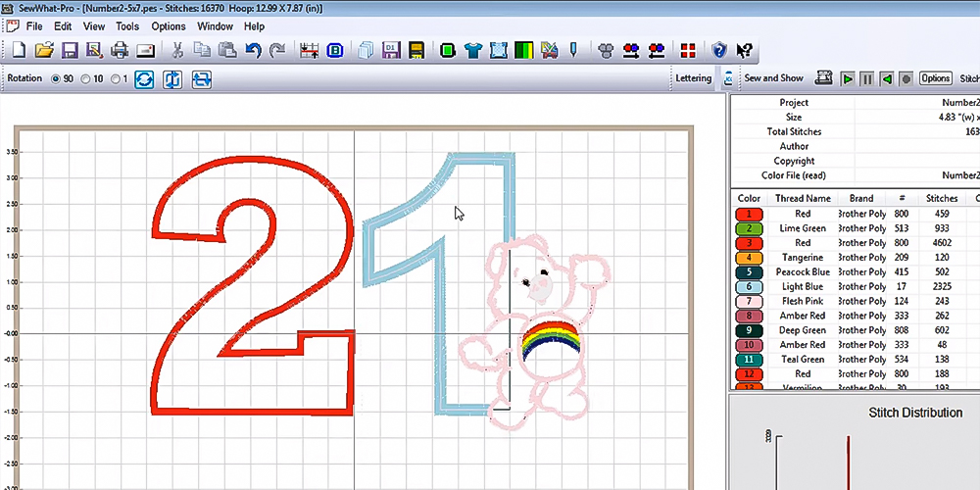The height and width of the screenshot is (490, 980).
Task: Click the Peacock Blue thread name
Action: tap(803, 271)
